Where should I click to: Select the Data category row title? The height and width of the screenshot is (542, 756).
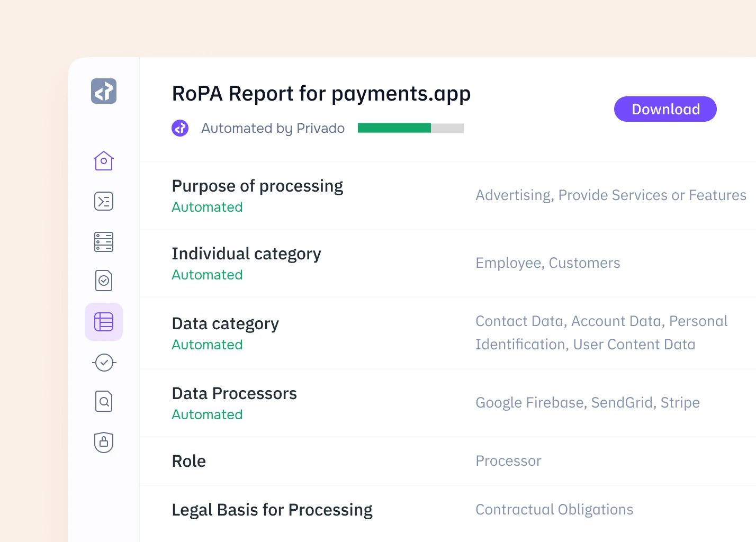click(225, 324)
